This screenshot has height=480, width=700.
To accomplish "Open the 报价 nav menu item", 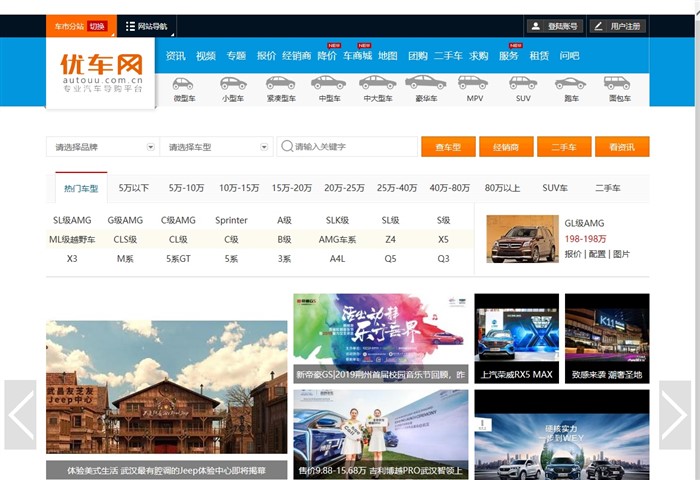I will tap(267, 56).
